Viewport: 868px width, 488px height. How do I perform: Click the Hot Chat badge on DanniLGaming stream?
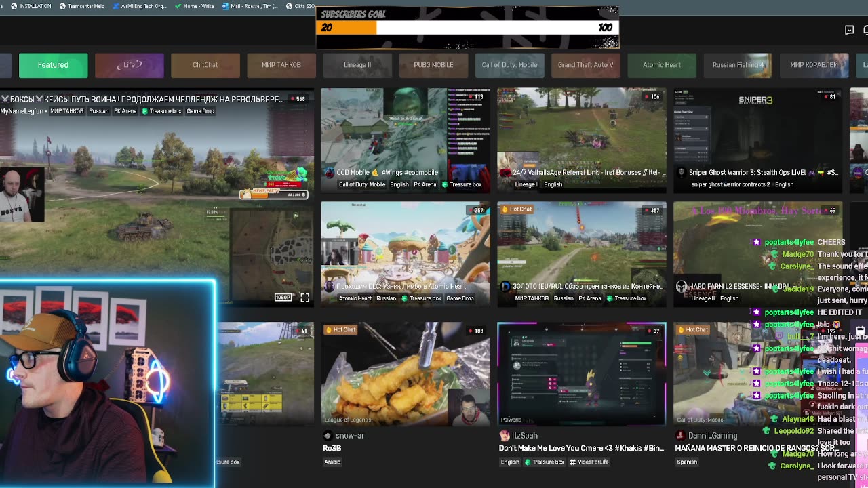click(693, 330)
